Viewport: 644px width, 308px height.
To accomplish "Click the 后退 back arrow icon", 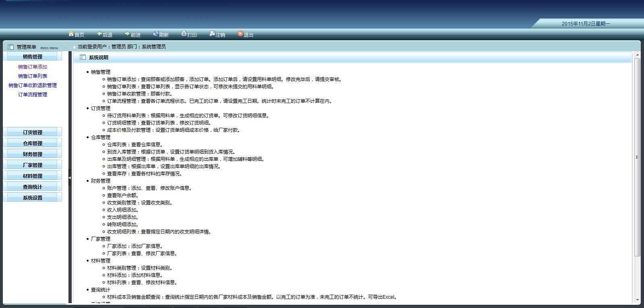I will [x=99, y=34].
